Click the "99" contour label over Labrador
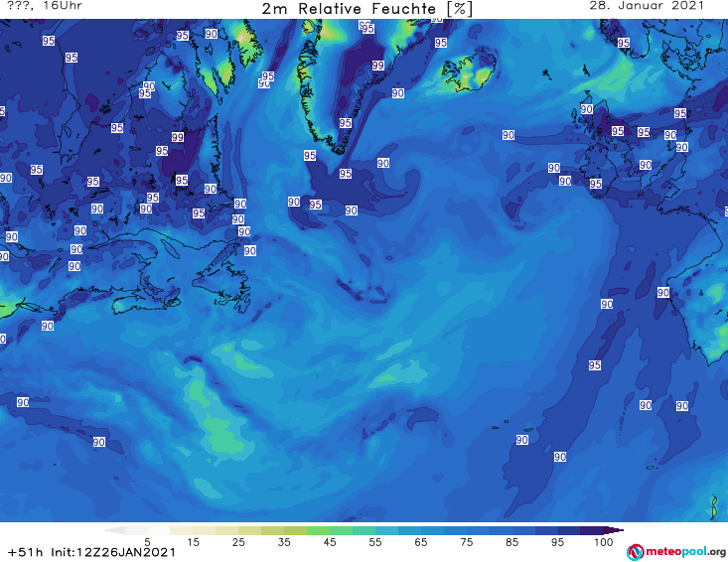The height and width of the screenshot is (562, 728). coord(178,137)
